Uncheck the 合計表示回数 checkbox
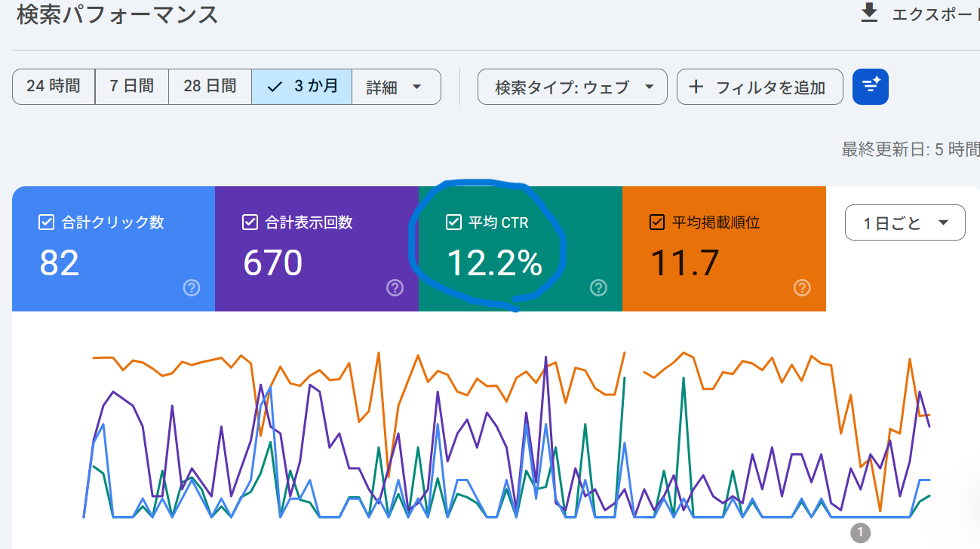The width and height of the screenshot is (980, 549). tap(250, 222)
